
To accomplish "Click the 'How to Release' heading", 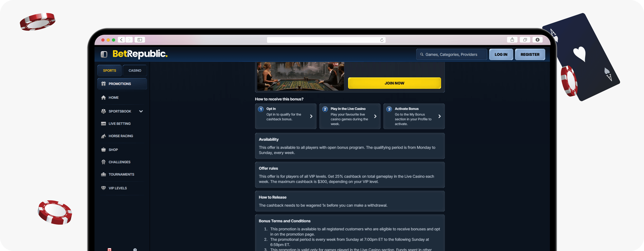I will pyautogui.click(x=273, y=197).
